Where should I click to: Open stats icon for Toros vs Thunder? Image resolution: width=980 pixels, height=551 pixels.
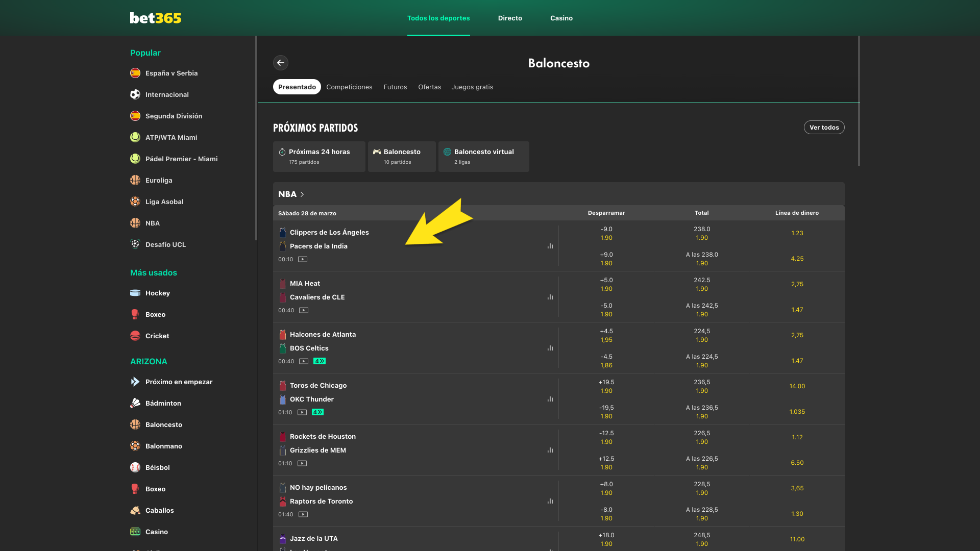pyautogui.click(x=550, y=399)
